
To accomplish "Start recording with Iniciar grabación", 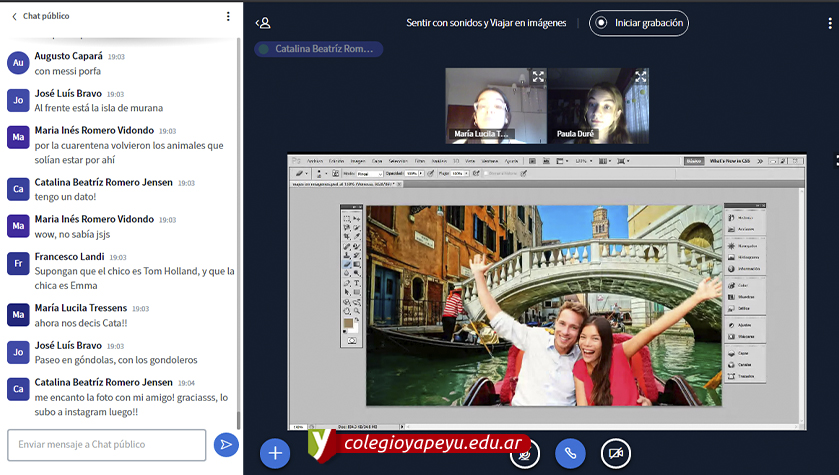I will (639, 23).
